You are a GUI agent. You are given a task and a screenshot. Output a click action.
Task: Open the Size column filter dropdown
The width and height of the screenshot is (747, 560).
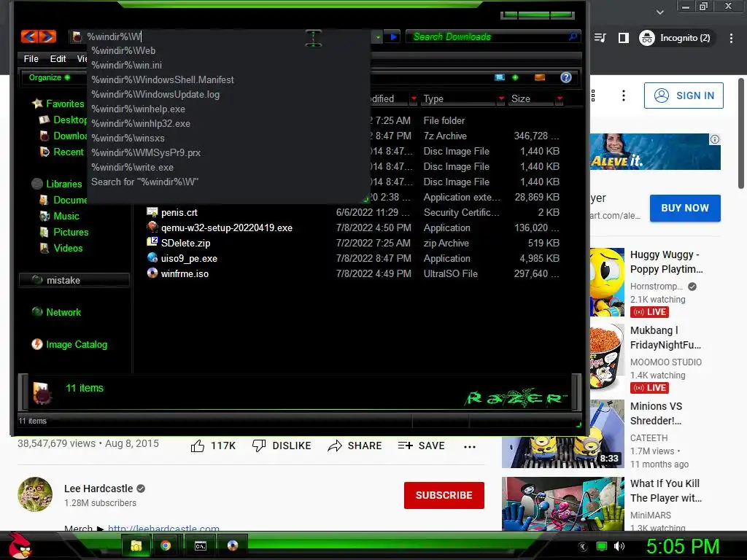[x=560, y=98]
